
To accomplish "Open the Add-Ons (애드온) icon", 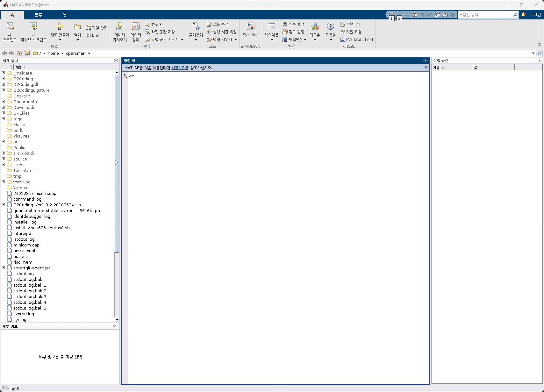I will [315, 27].
